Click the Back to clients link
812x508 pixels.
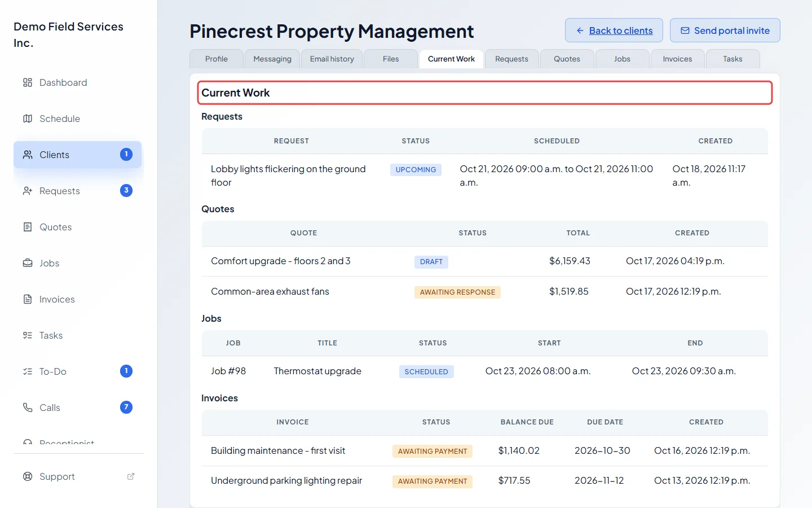(614, 30)
